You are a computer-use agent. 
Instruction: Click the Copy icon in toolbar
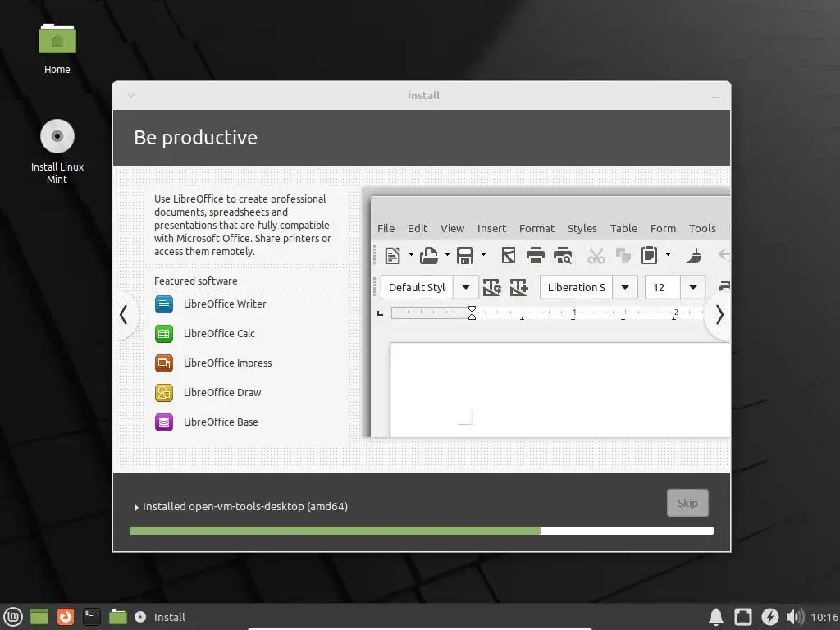(623, 256)
